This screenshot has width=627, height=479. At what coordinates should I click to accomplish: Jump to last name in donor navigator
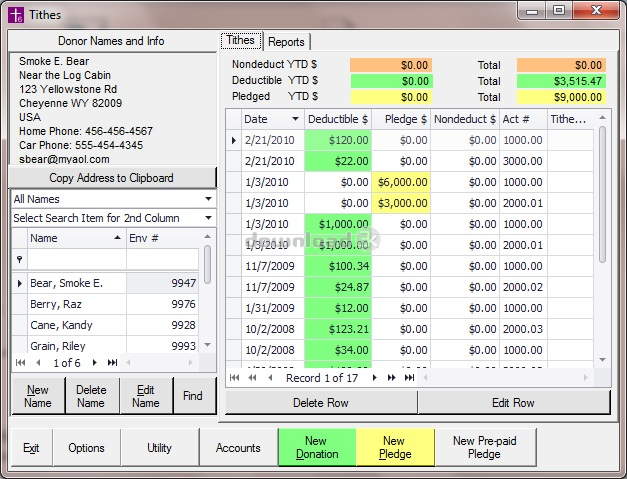(112, 363)
